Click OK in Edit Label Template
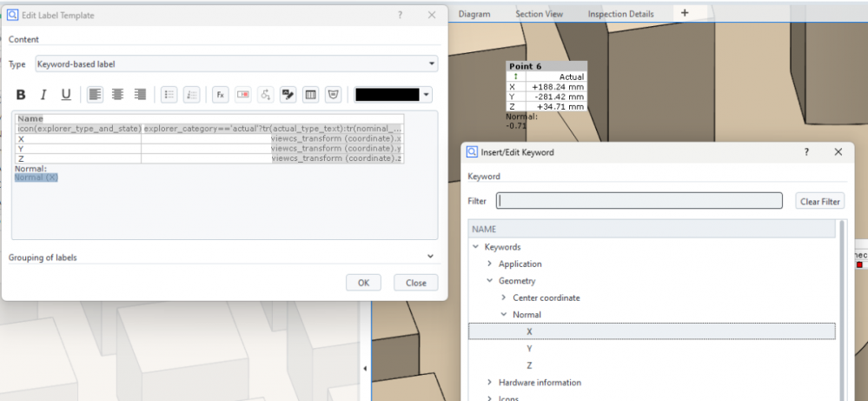This screenshot has height=401, width=868. point(363,283)
